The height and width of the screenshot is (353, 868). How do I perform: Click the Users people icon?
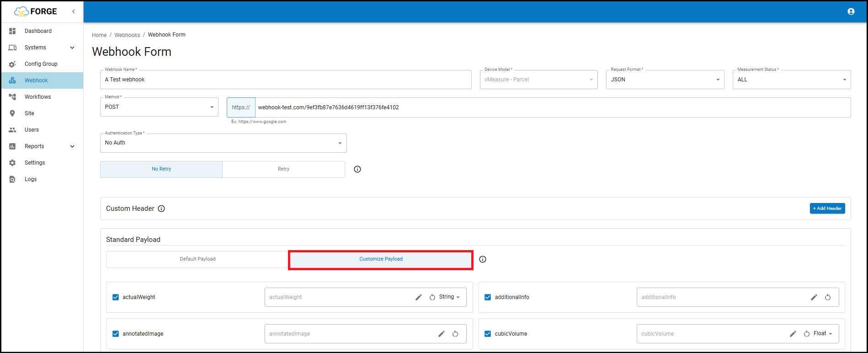coord(12,130)
